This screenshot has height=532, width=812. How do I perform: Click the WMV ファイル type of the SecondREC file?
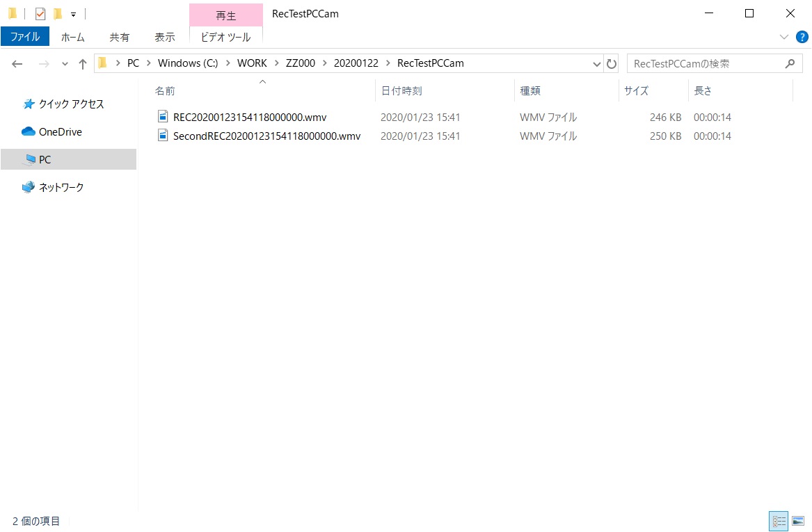(548, 136)
